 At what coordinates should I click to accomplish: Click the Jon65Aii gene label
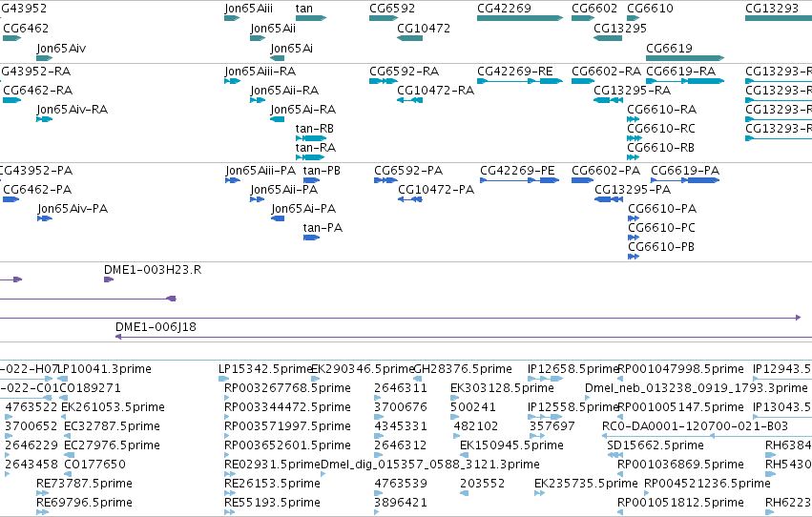tap(273, 28)
